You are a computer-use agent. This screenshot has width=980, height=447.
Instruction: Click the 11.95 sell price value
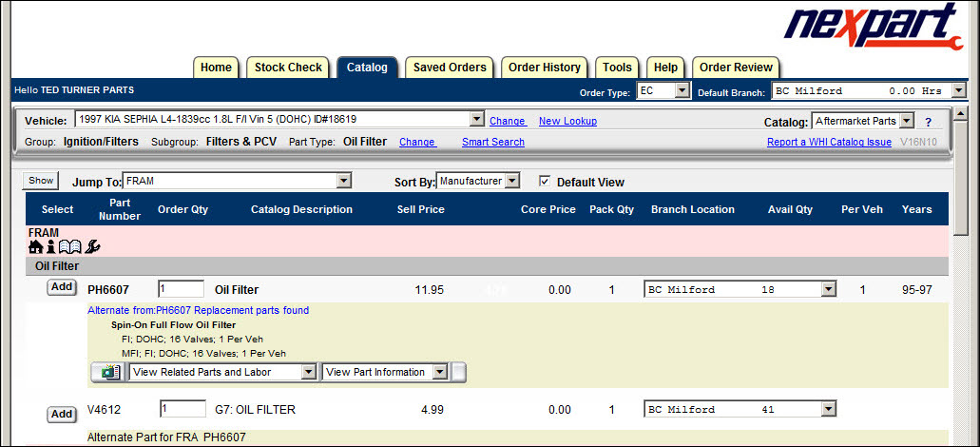(x=430, y=290)
